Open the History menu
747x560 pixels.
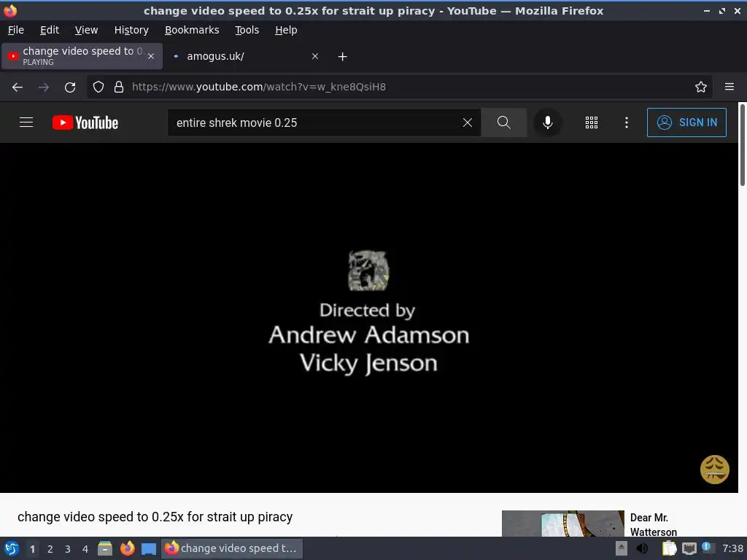click(x=131, y=30)
